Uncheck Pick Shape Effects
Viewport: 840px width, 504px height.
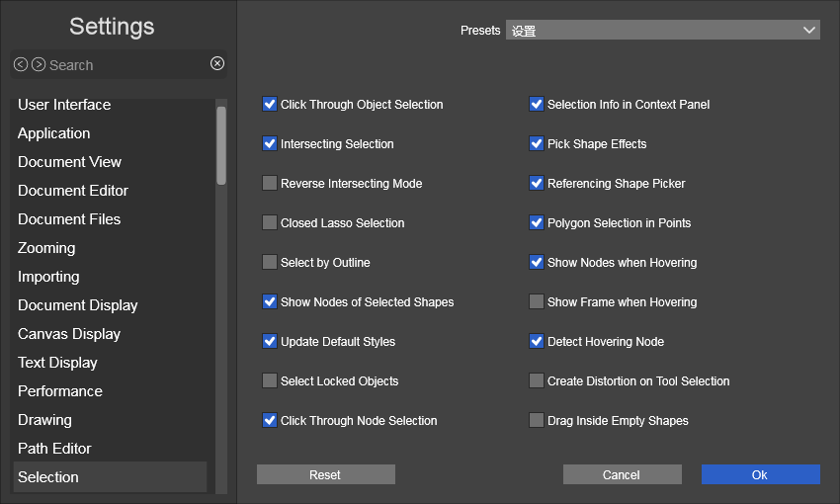pos(537,143)
